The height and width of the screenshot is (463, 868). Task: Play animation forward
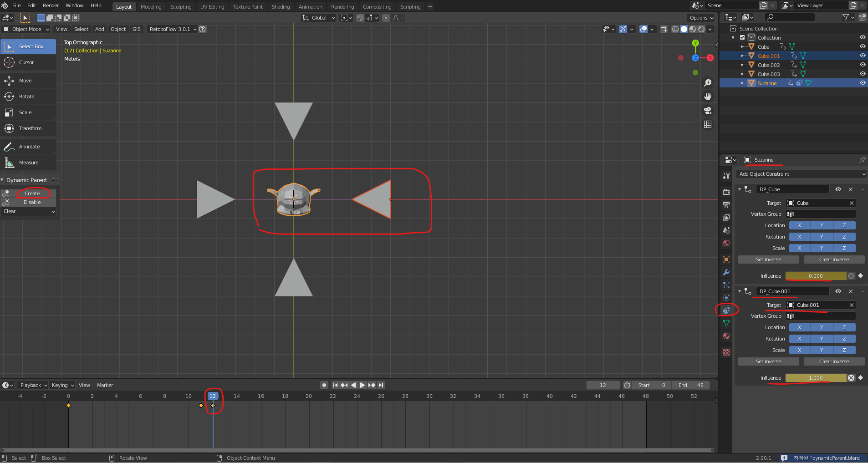pos(363,385)
